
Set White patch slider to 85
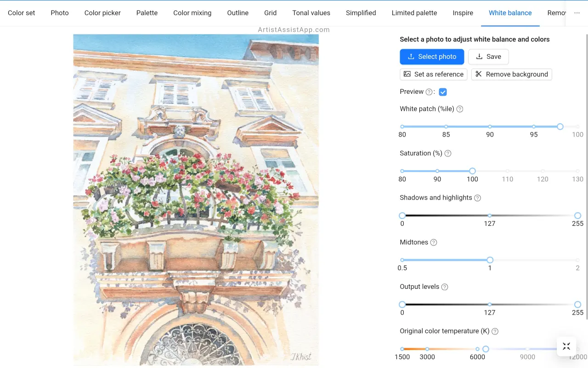(446, 126)
